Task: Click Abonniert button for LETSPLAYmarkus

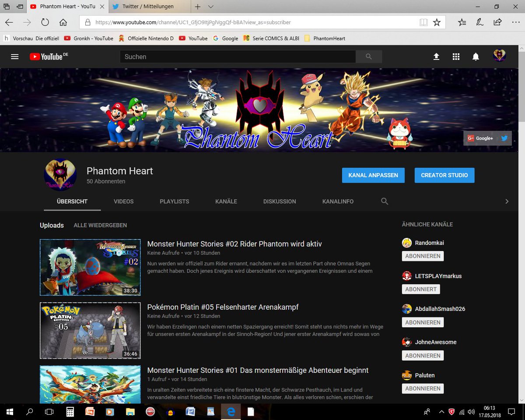Action: click(x=421, y=289)
